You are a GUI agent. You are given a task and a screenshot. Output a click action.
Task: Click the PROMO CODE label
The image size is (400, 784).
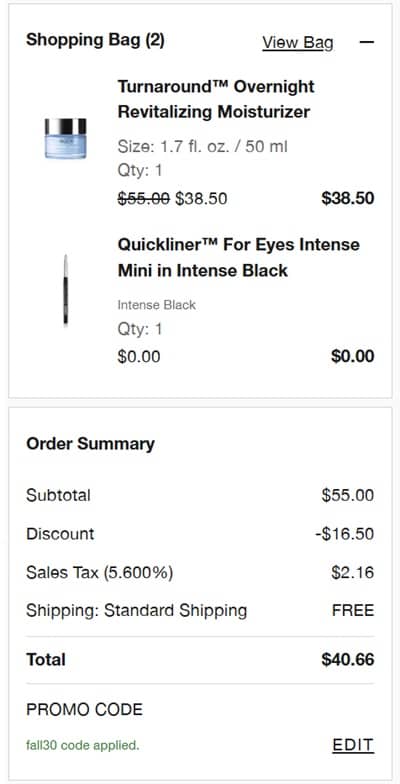point(84,710)
